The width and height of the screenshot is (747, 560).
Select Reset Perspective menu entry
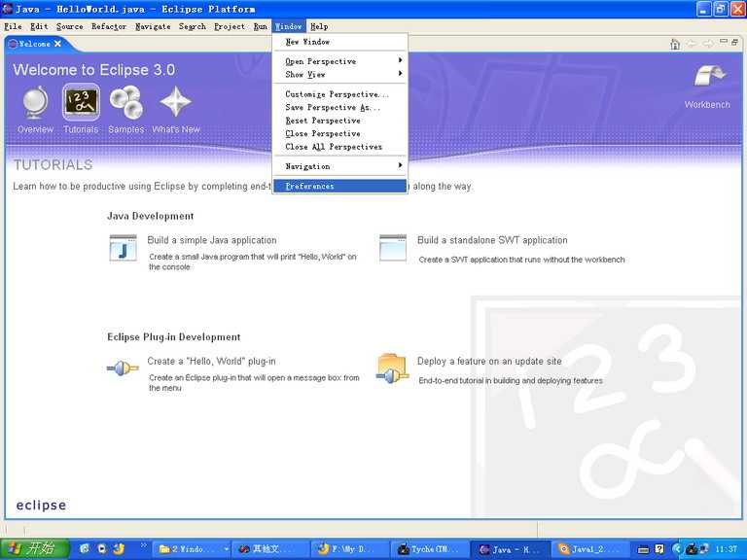click(x=340, y=121)
